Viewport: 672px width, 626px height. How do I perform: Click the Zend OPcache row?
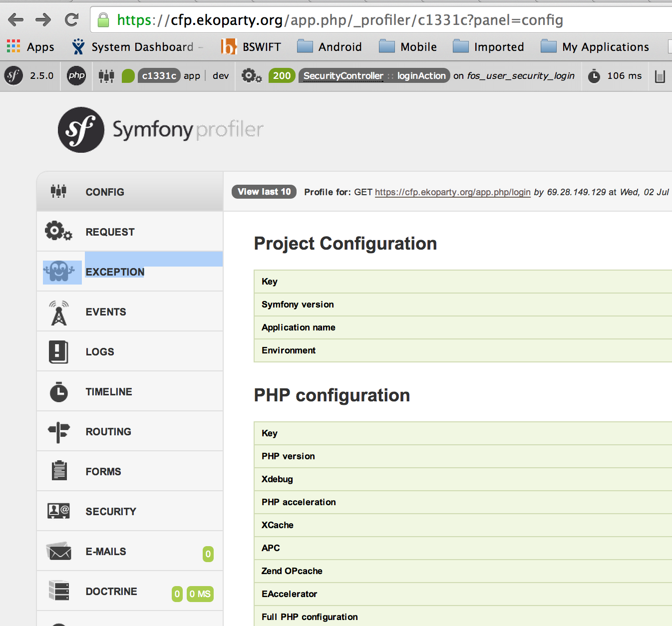point(463,571)
